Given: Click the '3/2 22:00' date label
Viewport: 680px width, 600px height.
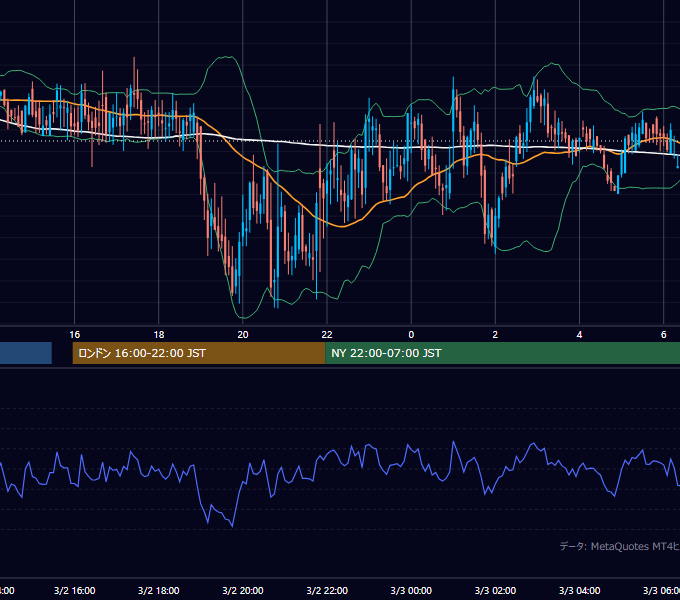Looking at the screenshot, I should (327, 590).
